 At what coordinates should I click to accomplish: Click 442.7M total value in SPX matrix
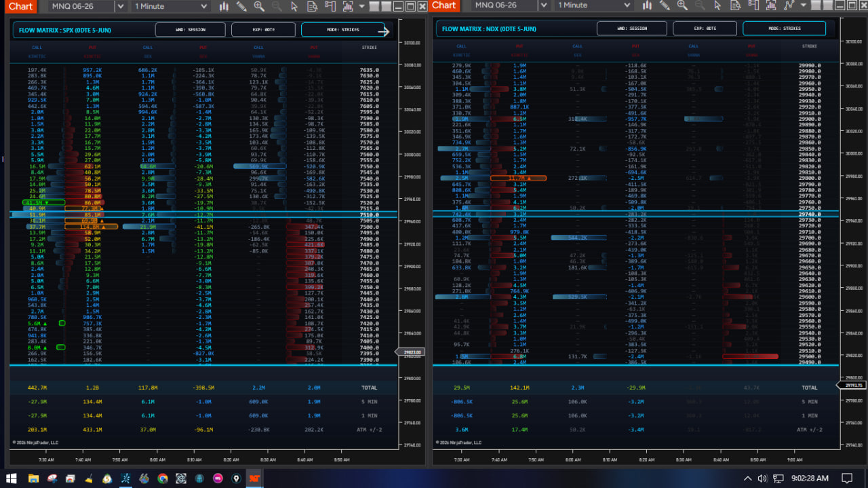click(x=37, y=388)
